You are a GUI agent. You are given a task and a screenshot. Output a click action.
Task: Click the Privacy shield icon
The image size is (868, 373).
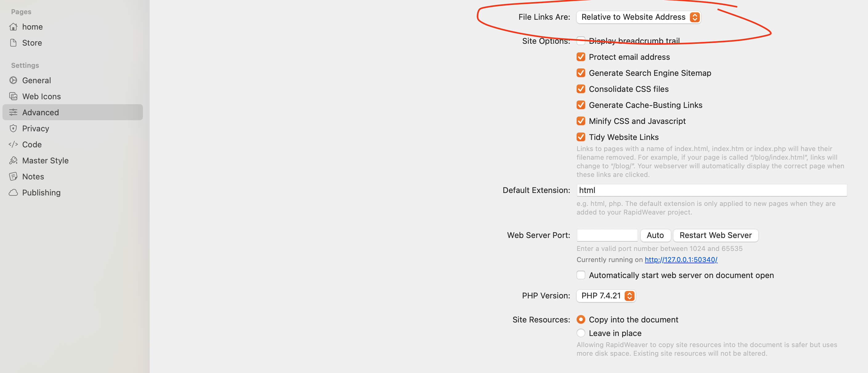[x=13, y=129]
